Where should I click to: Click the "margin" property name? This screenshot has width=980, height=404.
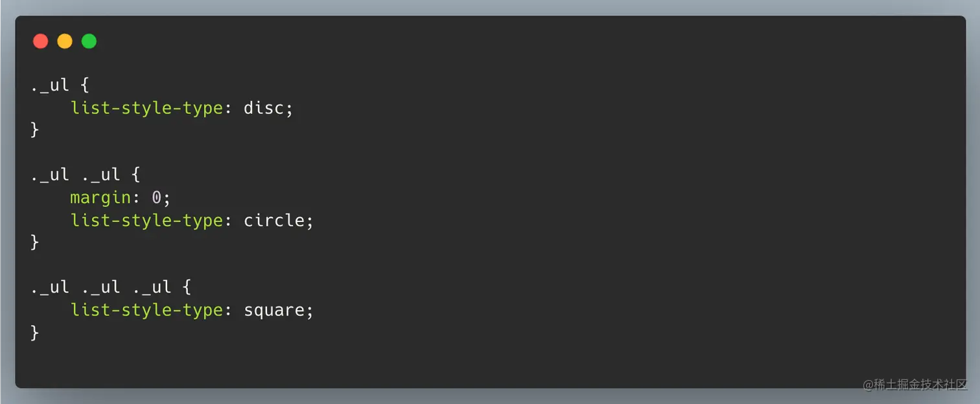100,197
